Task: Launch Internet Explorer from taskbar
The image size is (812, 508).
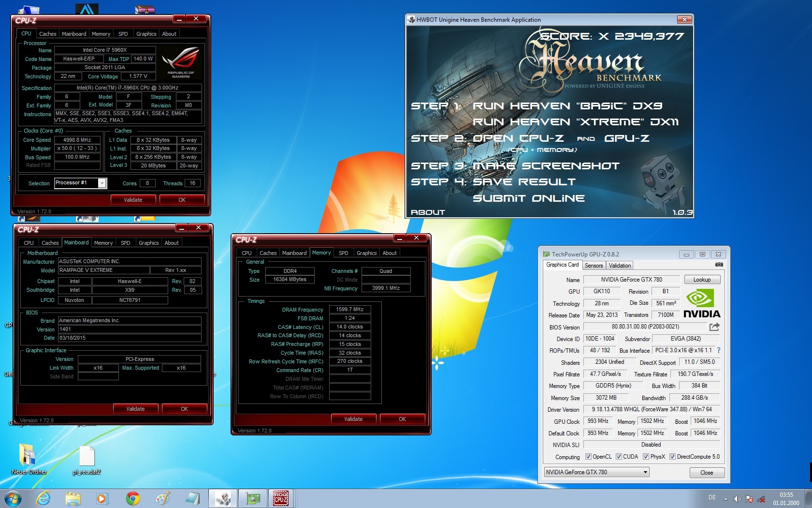Action: click(x=43, y=498)
